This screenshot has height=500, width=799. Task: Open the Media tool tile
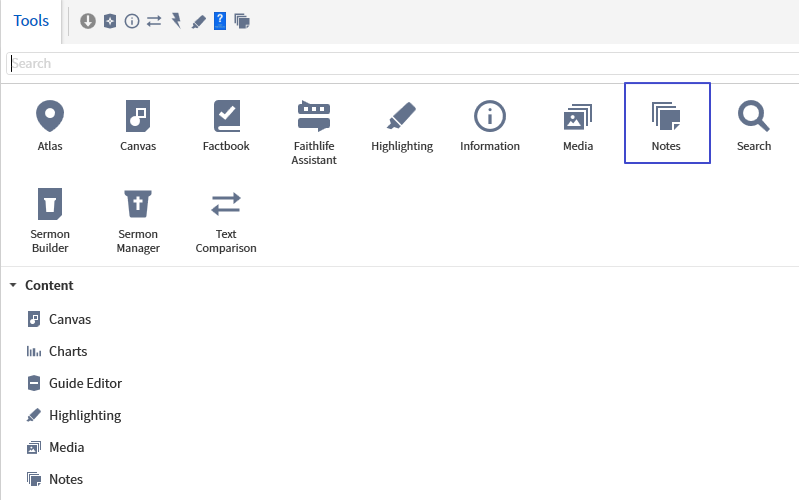578,126
